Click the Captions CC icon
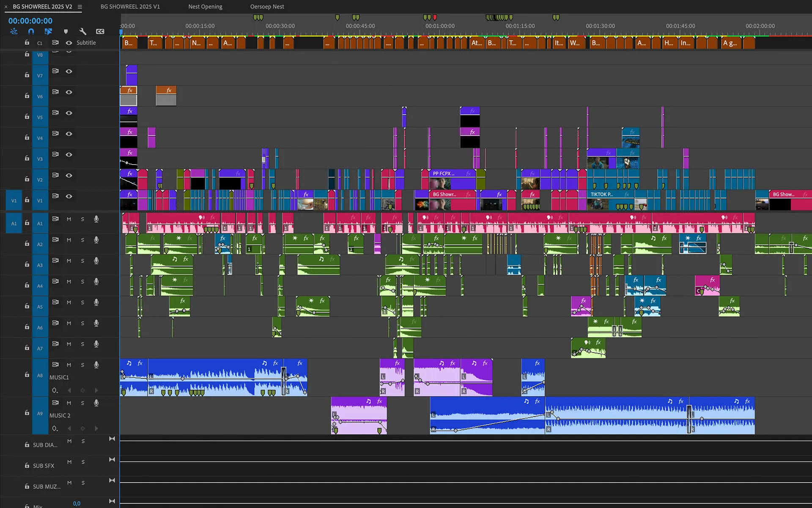 point(100,31)
